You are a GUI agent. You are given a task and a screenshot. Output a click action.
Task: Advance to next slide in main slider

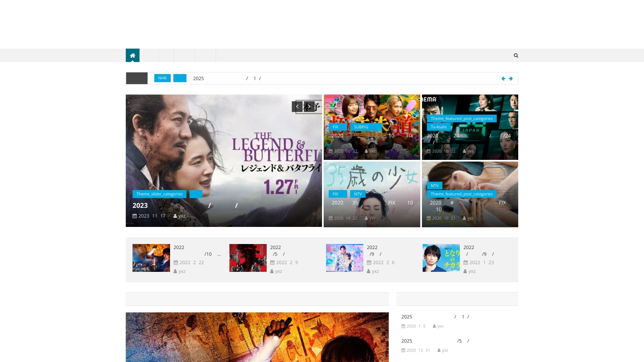coord(309,107)
